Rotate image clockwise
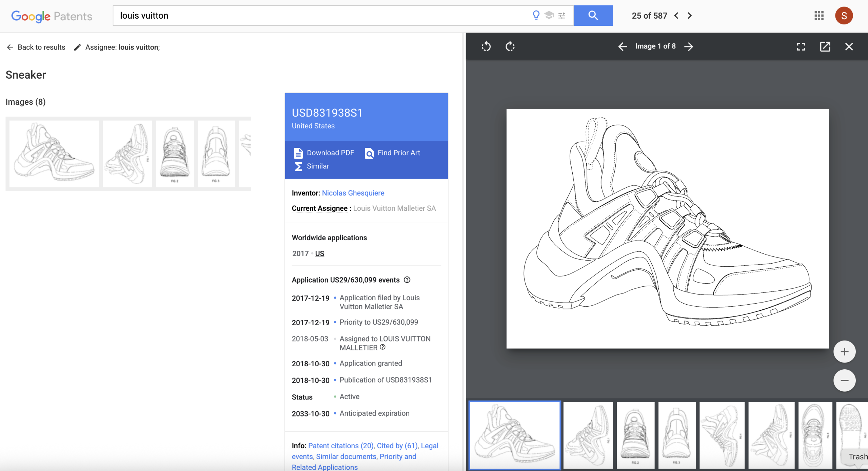Image resolution: width=868 pixels, height=471 pixels. pyautogui.click(x=510, y=46)
